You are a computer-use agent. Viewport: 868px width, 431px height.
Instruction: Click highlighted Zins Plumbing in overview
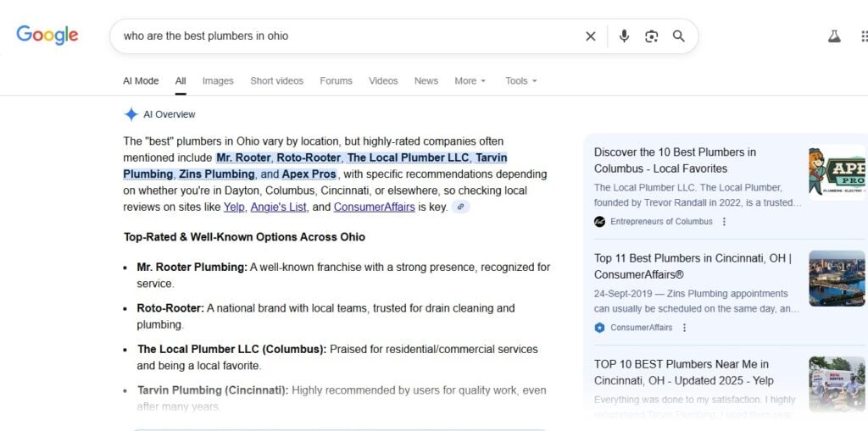(x=216, y=174)
